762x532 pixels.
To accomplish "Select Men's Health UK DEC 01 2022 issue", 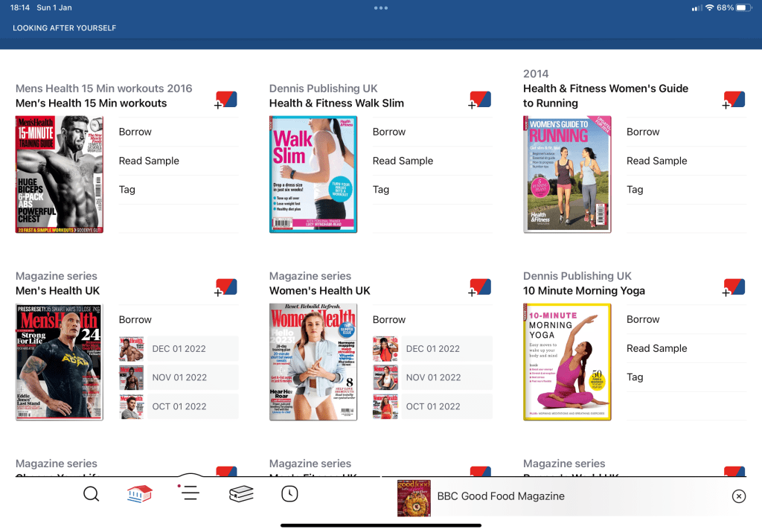I will 179,348.
